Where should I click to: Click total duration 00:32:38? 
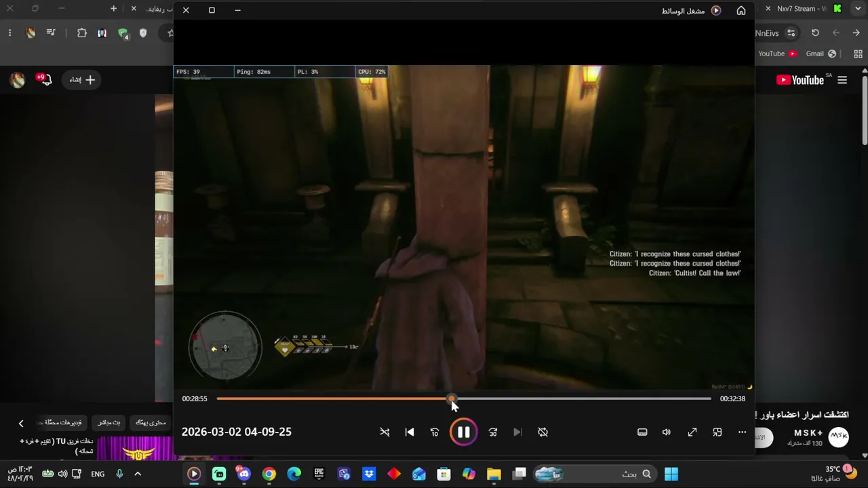(732, 399)
